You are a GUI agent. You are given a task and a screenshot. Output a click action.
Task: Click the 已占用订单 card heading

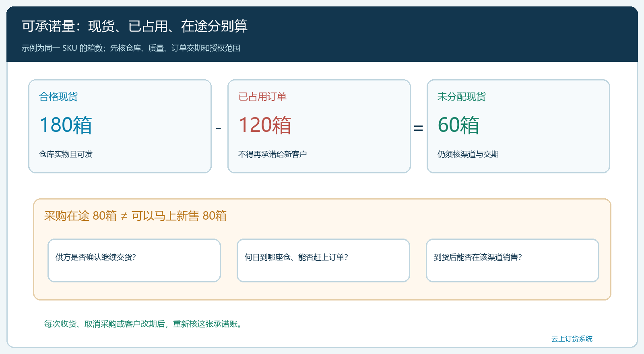point(262,97)
